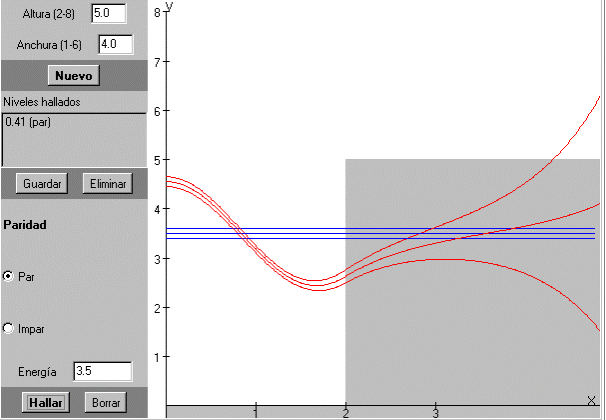Screen dimensions: 606x420
Task: Click the y-axis tick label 1
Action: (157, 357)
